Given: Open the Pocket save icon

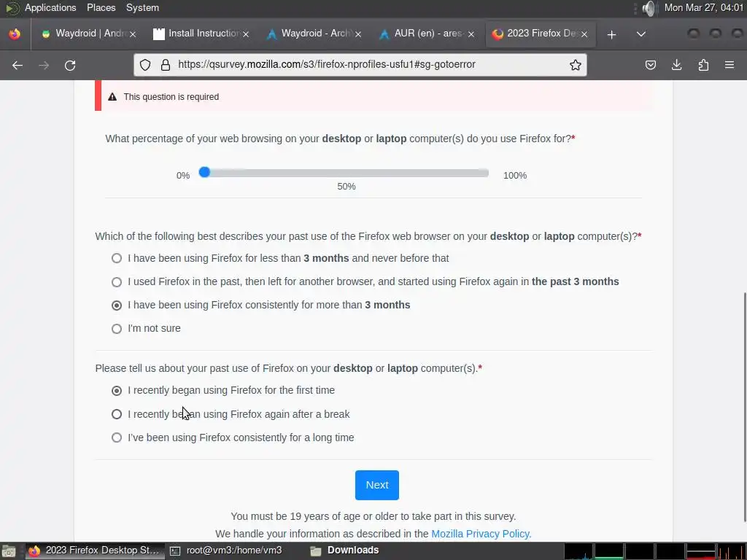Looking at the screenshot, I should click(x=650, y=65).
